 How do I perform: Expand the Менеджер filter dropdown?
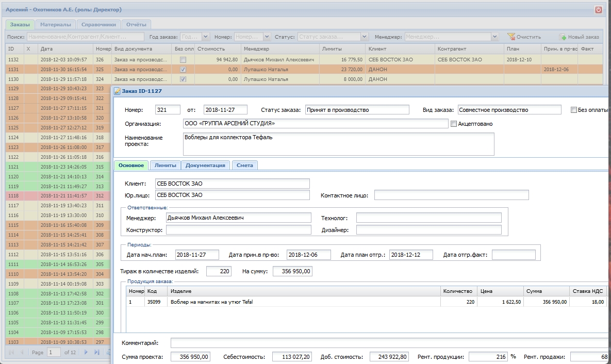pos(495,37)
